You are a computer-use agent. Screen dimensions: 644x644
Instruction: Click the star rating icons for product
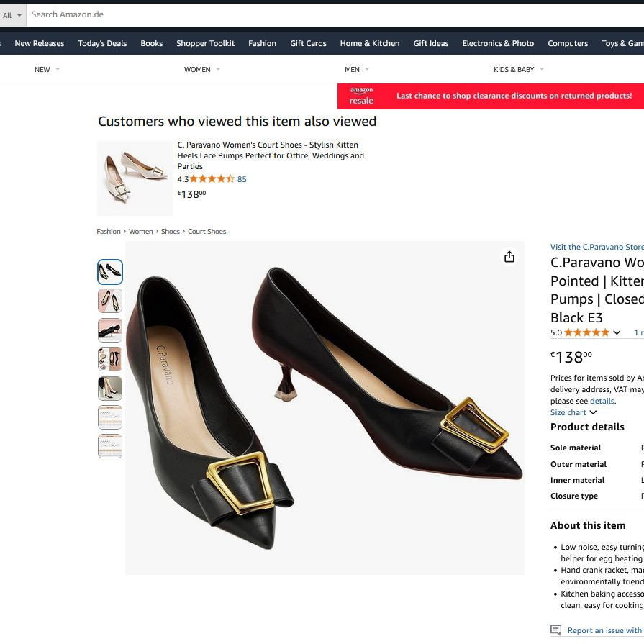[x=586, y=332]
